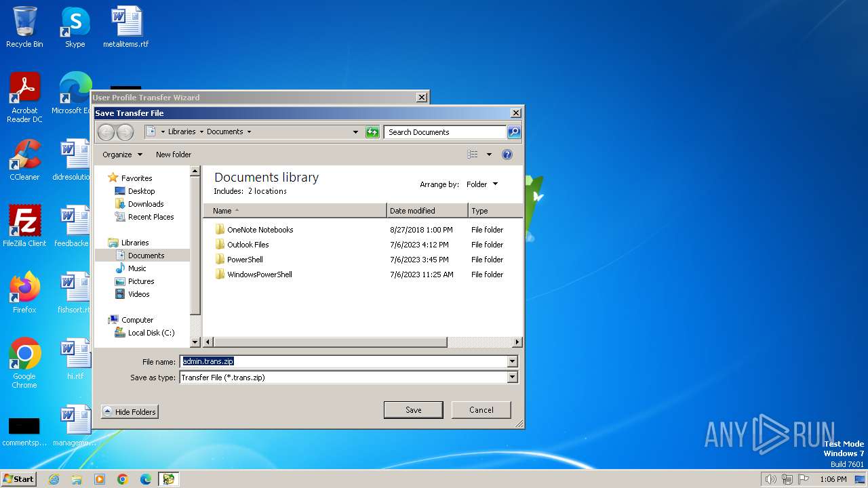This screenshot has width=868, height=488.
Task: Click the horizontal scrollbar in file list
Action: pos(330,342)
